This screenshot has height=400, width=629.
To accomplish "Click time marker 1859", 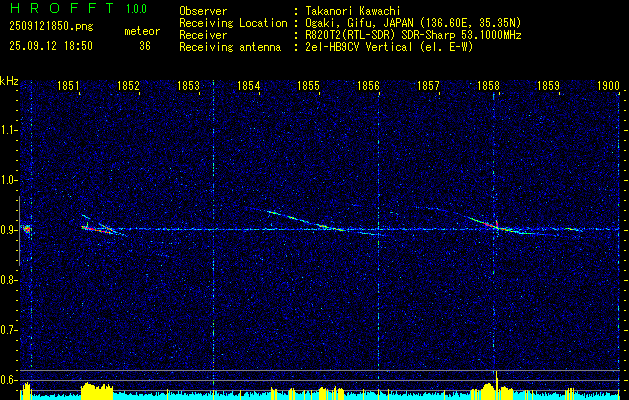I will click(x=548, y=86).
